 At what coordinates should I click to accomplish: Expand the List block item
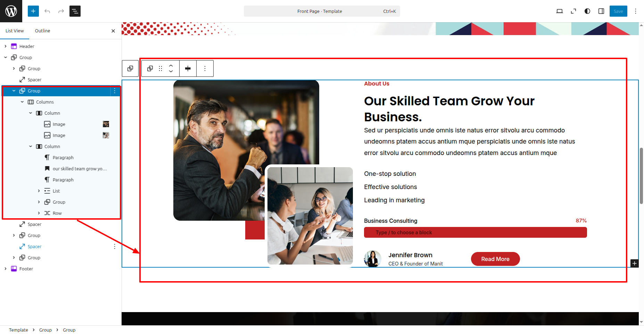click(x=39, y=191)
